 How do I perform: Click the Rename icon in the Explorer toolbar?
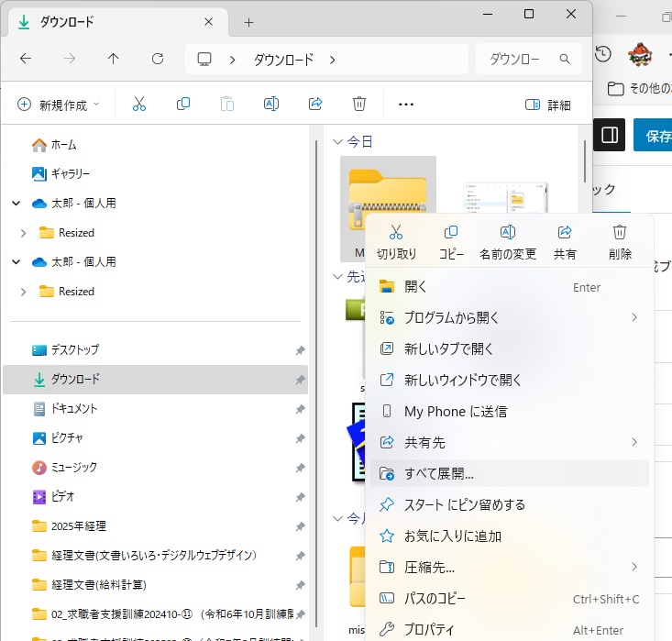click(x=271, y=105)
